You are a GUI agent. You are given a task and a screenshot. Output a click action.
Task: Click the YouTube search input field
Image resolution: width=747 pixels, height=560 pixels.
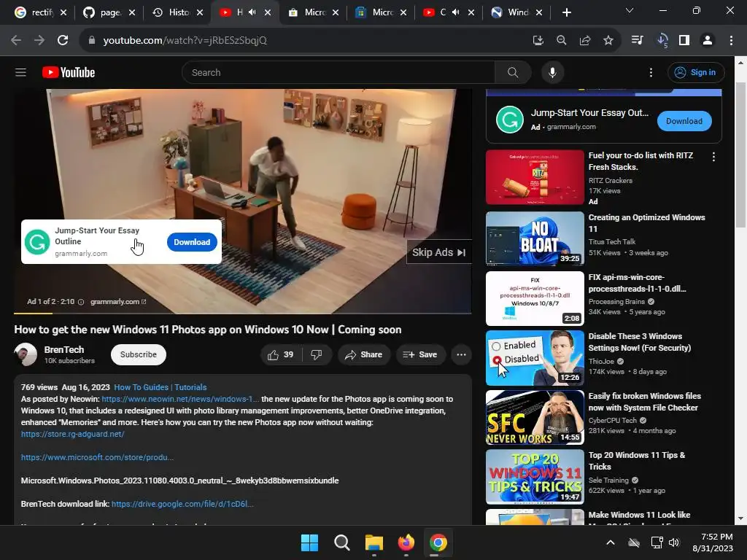[338, 72]
